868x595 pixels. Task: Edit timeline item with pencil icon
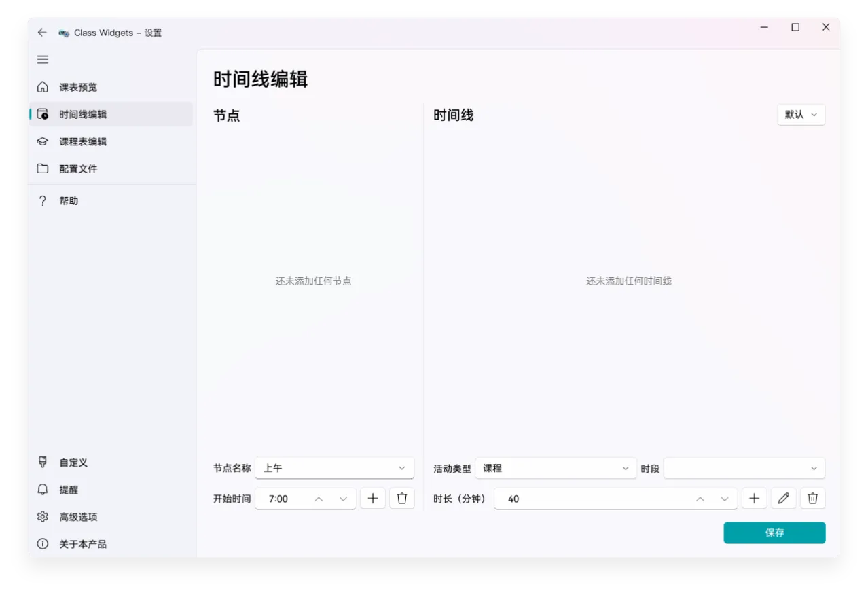pyautogui.click(x=783, y=499)
